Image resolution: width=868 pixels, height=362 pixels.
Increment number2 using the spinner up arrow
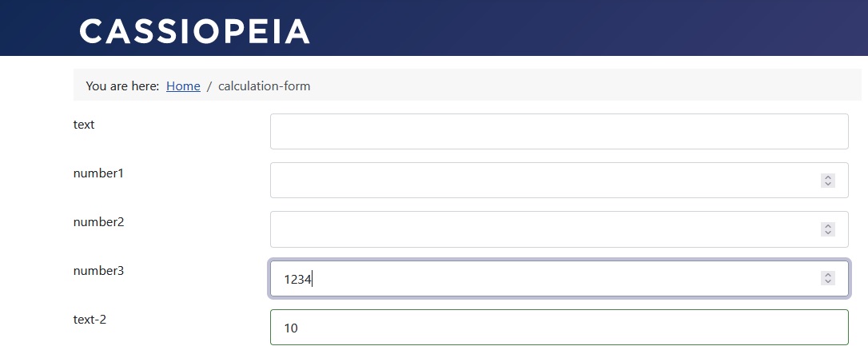click(x=828, y=225)
